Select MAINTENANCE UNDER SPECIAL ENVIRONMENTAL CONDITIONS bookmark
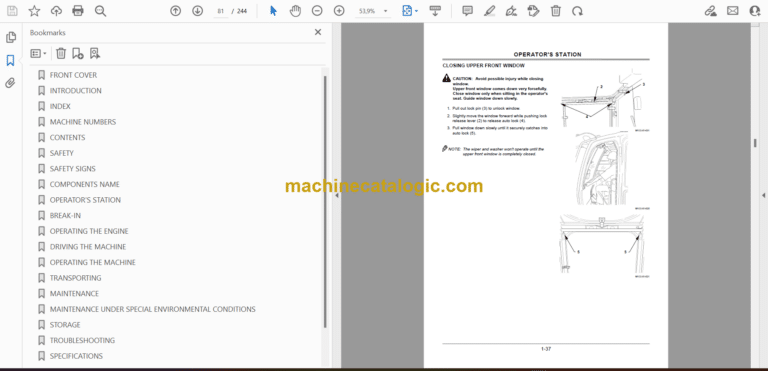768x371 pixels. 153,309
